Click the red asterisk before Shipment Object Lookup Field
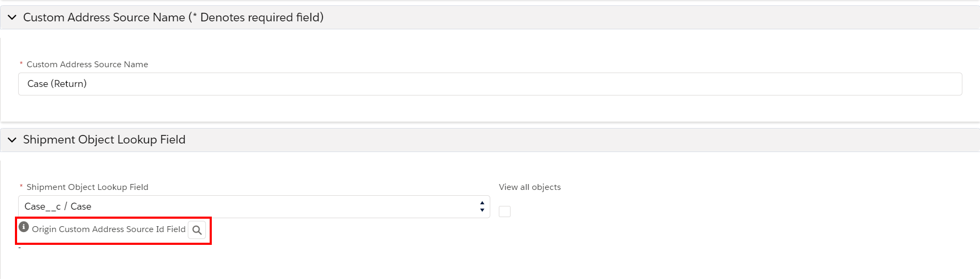The width and height of the screenshot is (980, 279). point(21,187)
